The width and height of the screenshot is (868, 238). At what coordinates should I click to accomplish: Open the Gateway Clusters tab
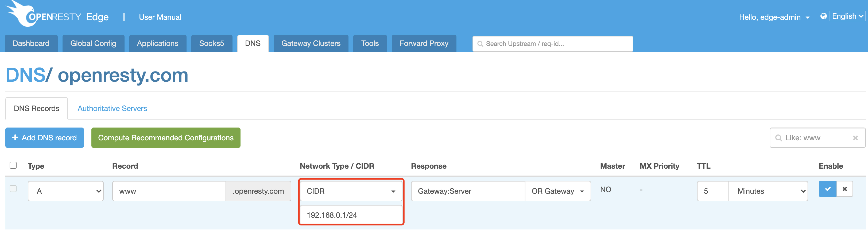pos(311,43)
